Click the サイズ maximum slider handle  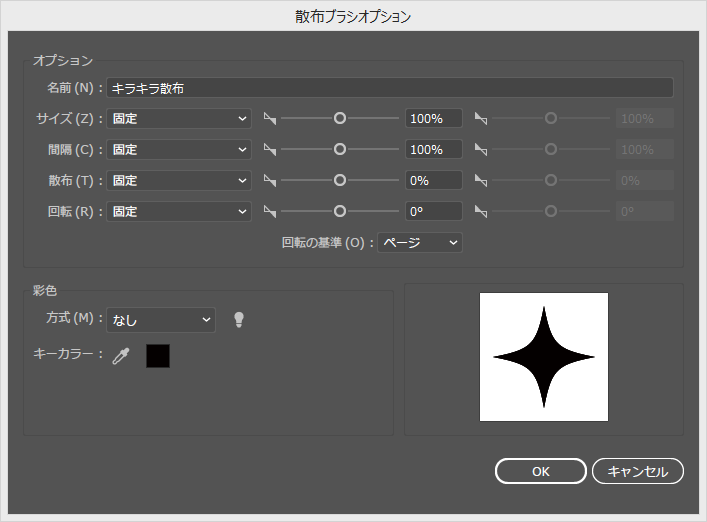551,119
